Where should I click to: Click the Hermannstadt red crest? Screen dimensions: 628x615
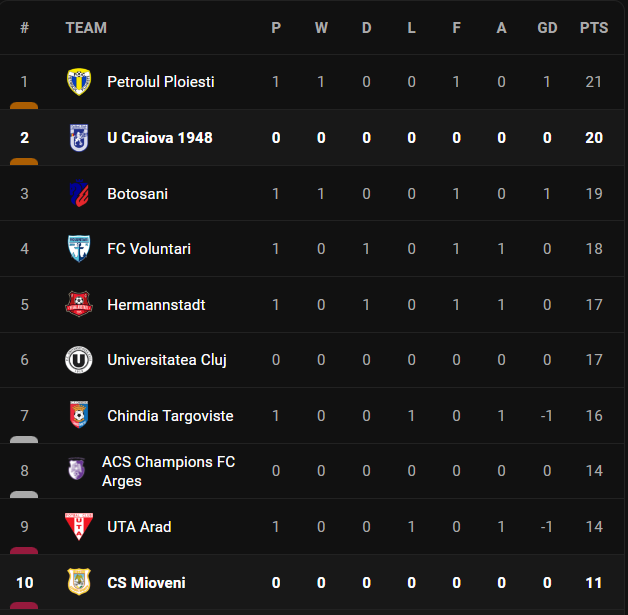point(79,304)
